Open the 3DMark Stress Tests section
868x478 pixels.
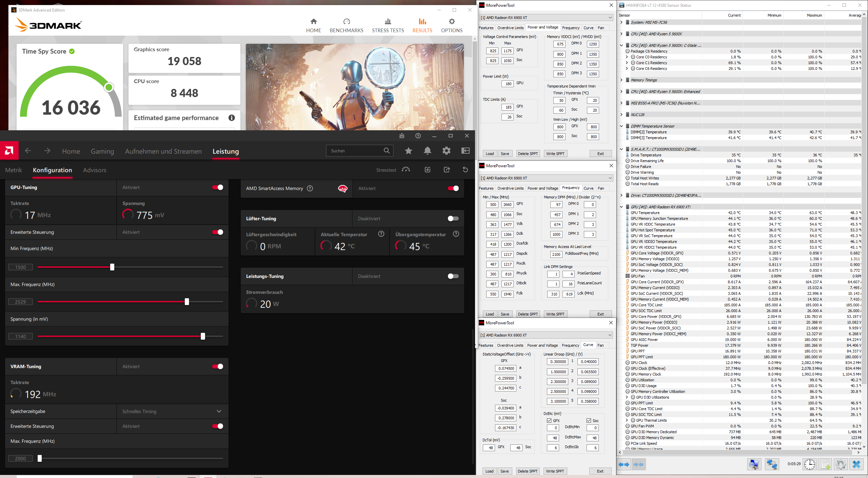388,25
